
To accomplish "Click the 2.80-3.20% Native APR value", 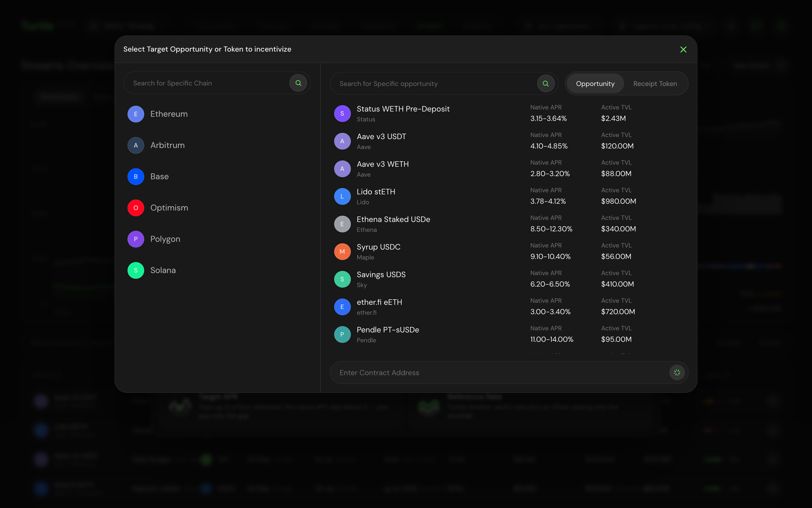I will pos(550,173).
